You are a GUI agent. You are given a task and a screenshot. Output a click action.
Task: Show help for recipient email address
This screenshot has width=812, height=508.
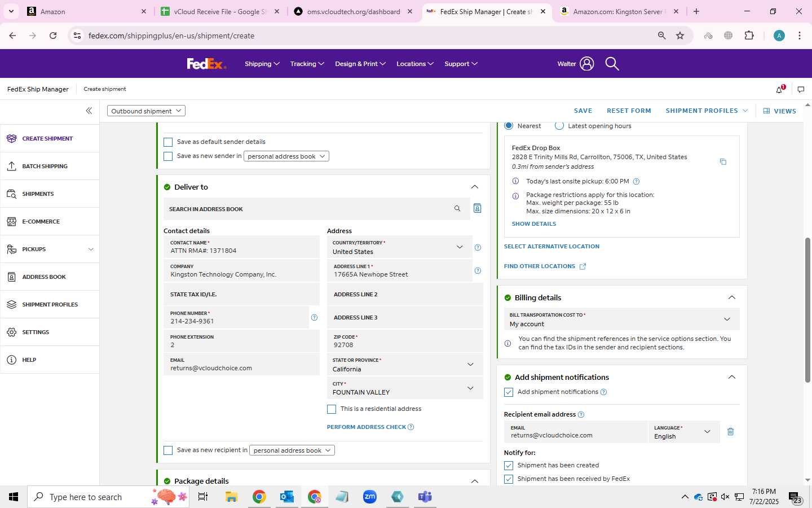pos(581,414)
